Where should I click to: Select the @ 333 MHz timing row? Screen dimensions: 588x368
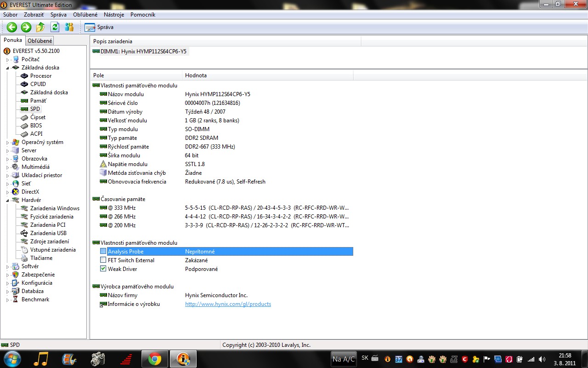click(x=222, y=208)
